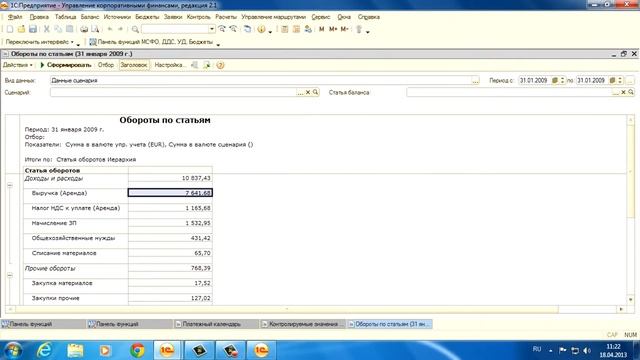This screenshot has width=640, height=360.
Task: Click the Cut scissors icon
Action: 47,29
